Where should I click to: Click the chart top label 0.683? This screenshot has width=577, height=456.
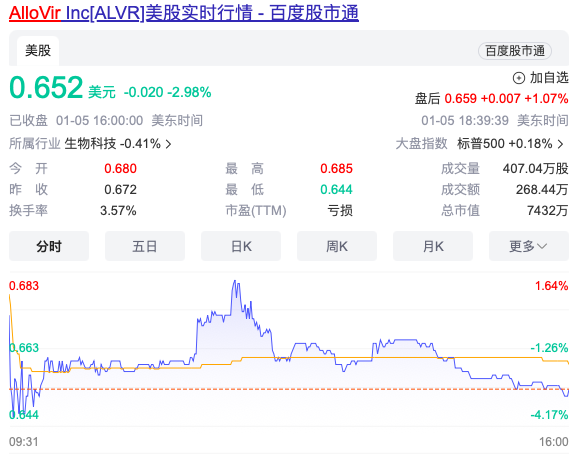(24, 286)
